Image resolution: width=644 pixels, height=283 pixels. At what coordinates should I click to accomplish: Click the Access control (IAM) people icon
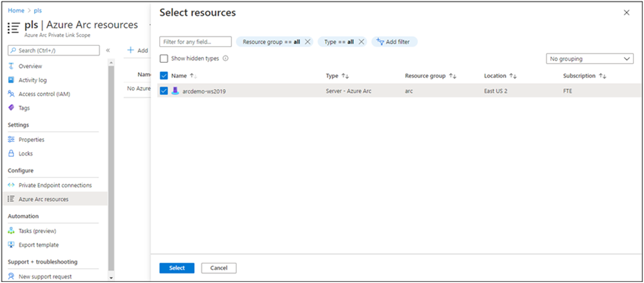tap(11, 94)
